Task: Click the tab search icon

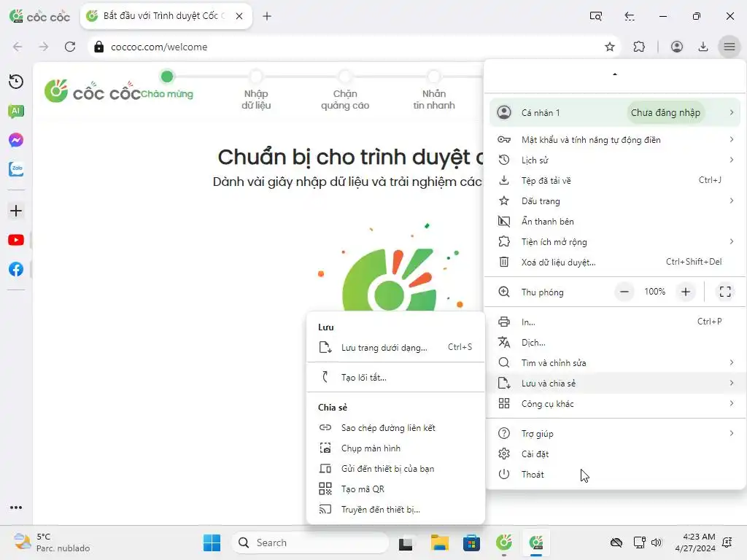Action: (x=596, y=16)
